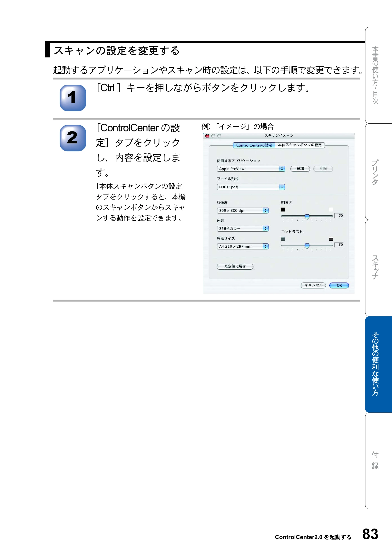Click the caption 例）「イメージ」の場合

coord(238,126)
